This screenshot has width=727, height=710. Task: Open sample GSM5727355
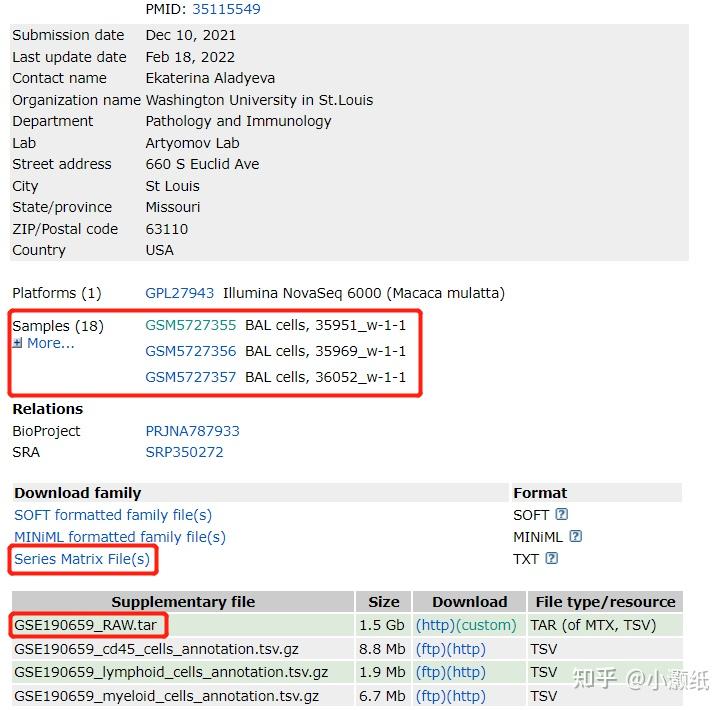(x=191, y=325)
